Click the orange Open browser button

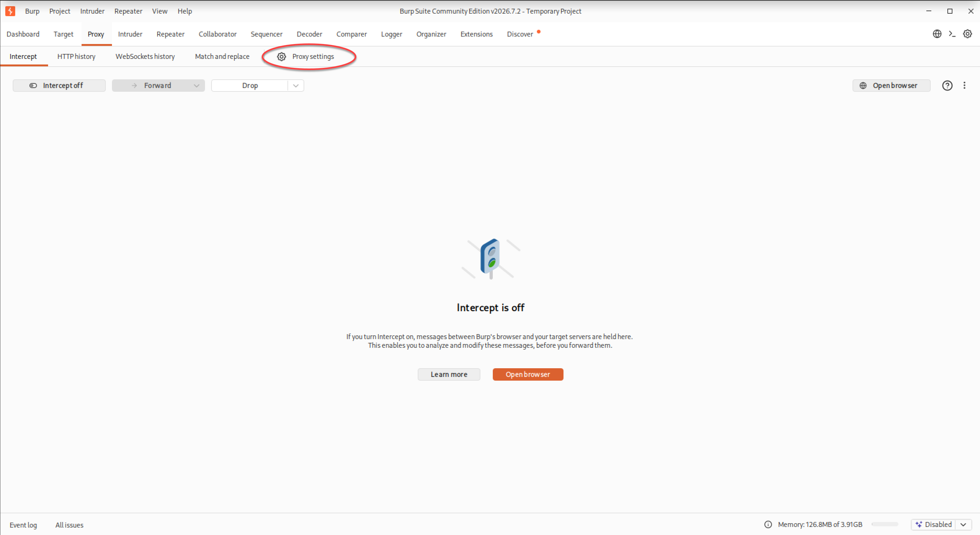pyautogui.click(x=528, y=374)
